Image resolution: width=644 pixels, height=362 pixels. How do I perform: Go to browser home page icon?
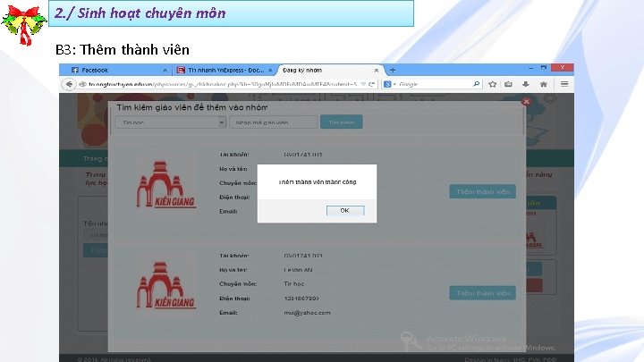[x=544, y=84]
